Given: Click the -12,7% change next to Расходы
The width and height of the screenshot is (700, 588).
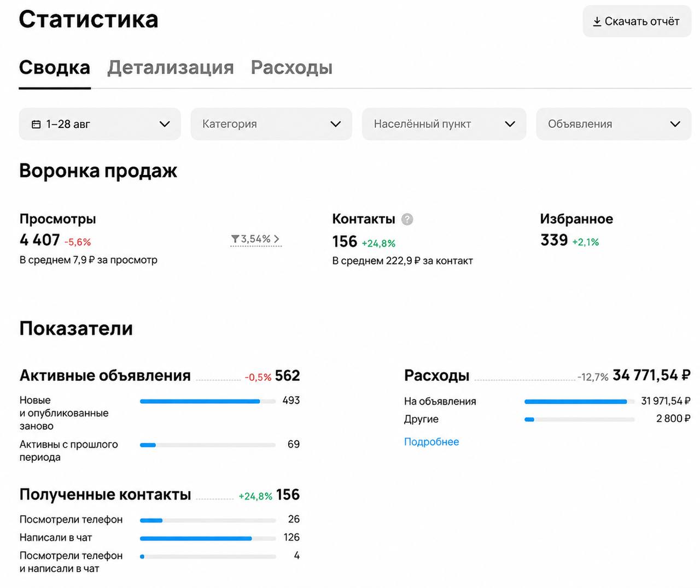Looking at the screenshot, I should [x=593, y=377].
